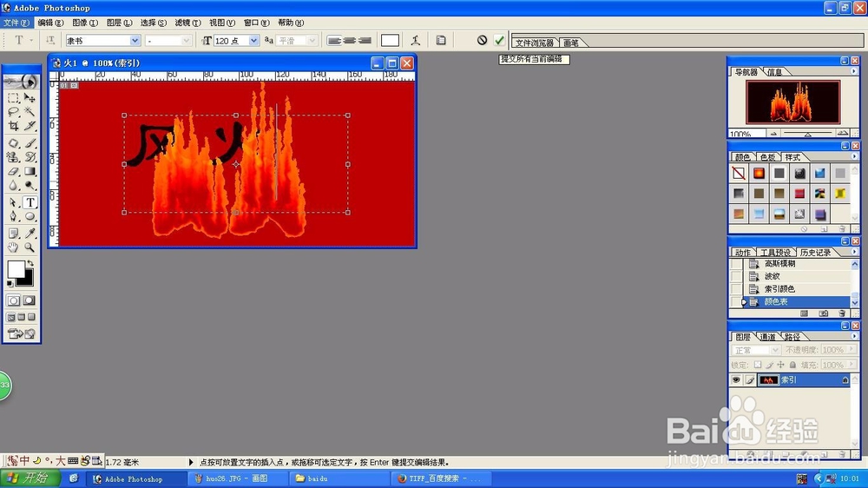Screen dimensions: 868x488
Task: Create new snapshot in History panel
Action: [x=824, y=313]
